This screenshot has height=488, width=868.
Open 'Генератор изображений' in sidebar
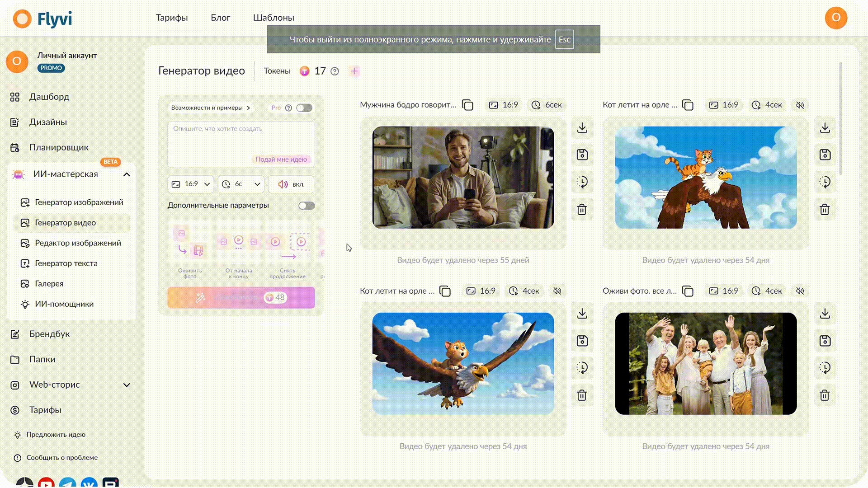pyautogui.click(x=72, y=202)
